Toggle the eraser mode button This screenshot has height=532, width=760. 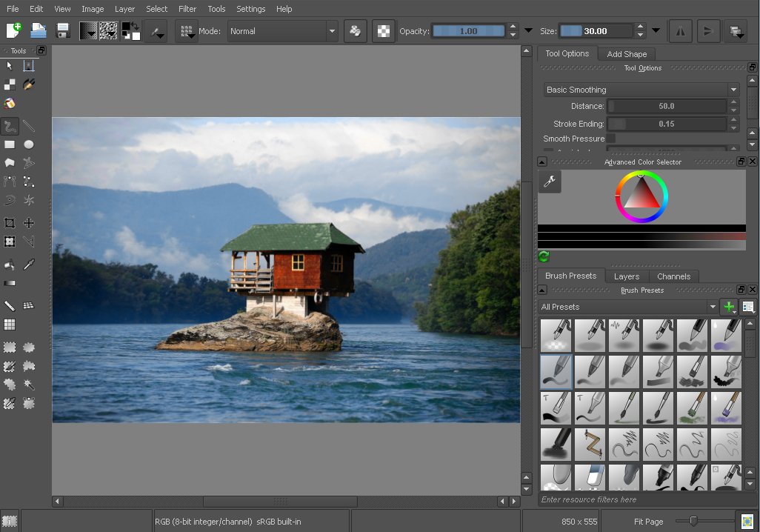(x=356, y=31)
